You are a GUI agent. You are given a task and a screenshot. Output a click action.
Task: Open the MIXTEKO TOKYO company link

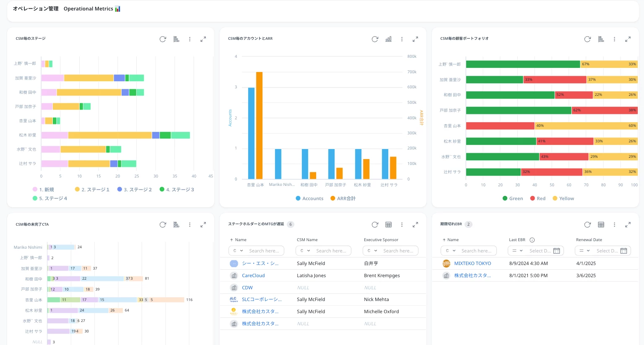point(473,263)
